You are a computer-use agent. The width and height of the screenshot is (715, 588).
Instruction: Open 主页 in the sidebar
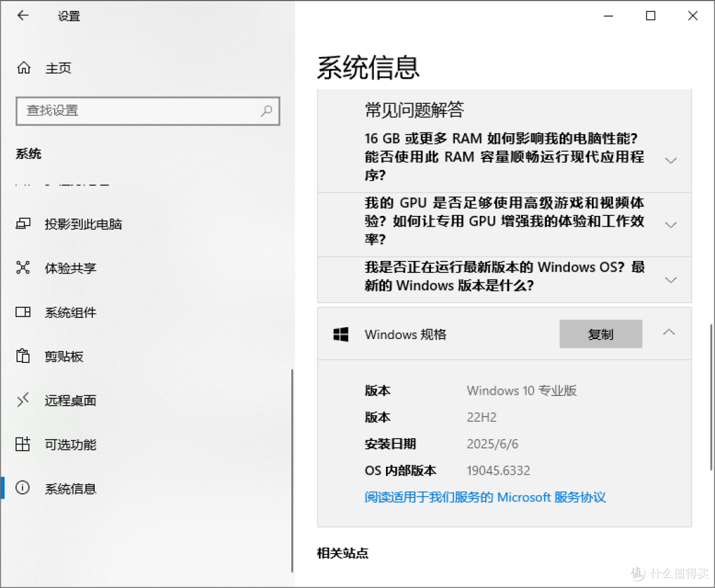point(58,68)
